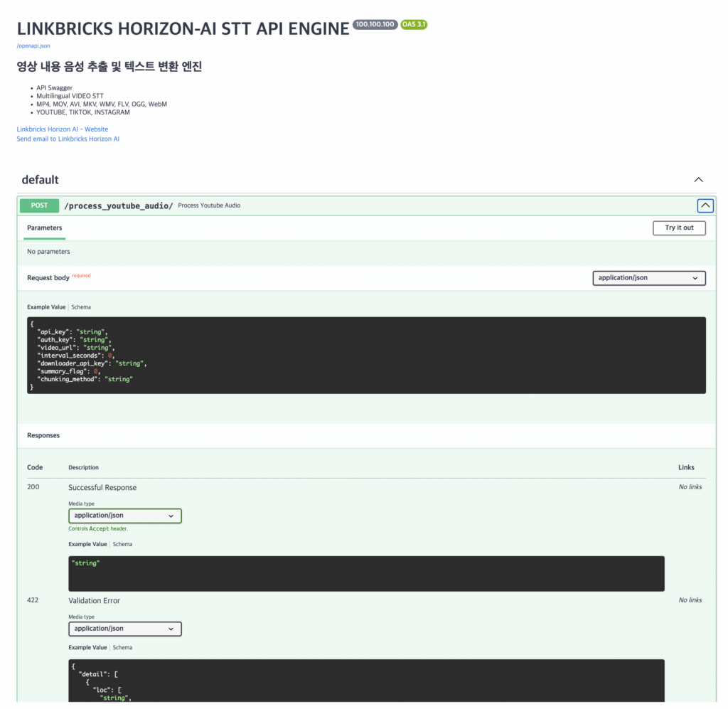Click the "detail" line in 422 example

click(x=98, y=675)
